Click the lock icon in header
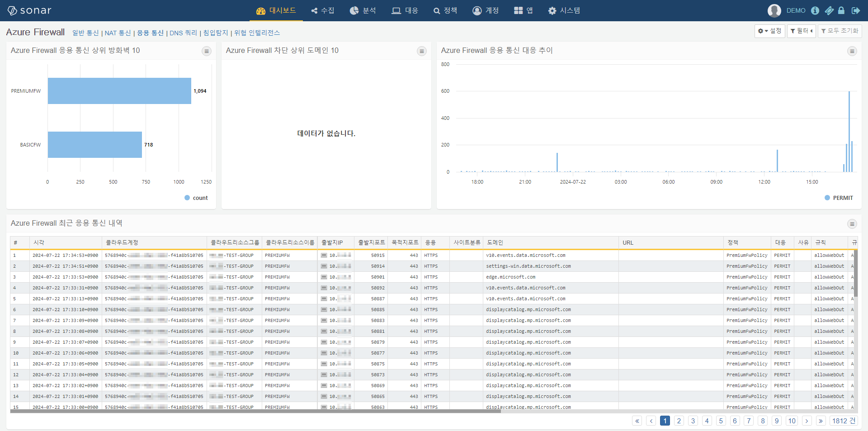The height and width of the screenshot is (431, 868). click(x=841, y=10)
